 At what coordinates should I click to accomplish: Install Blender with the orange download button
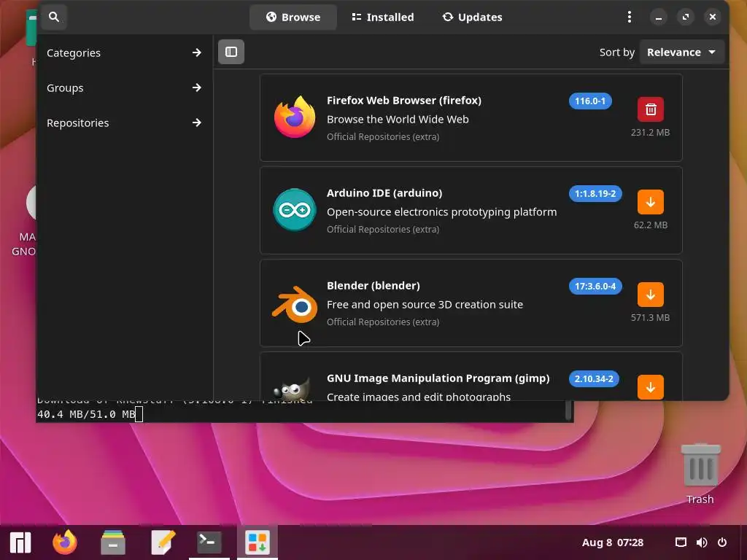650,295
